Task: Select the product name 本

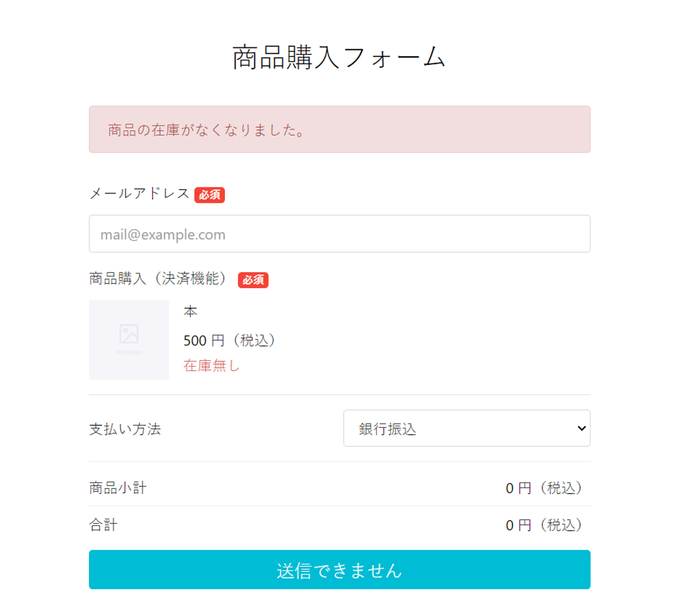Action: click(190, 311)
